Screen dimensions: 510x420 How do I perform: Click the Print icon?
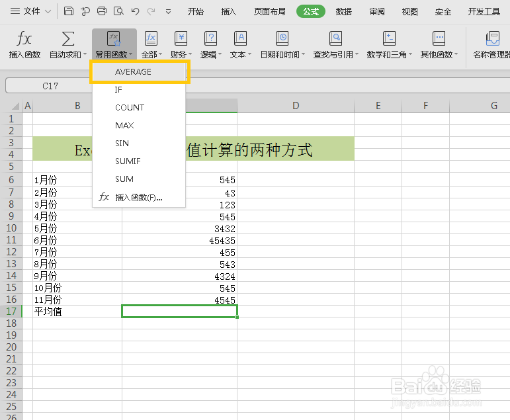(x=102, y=11)
